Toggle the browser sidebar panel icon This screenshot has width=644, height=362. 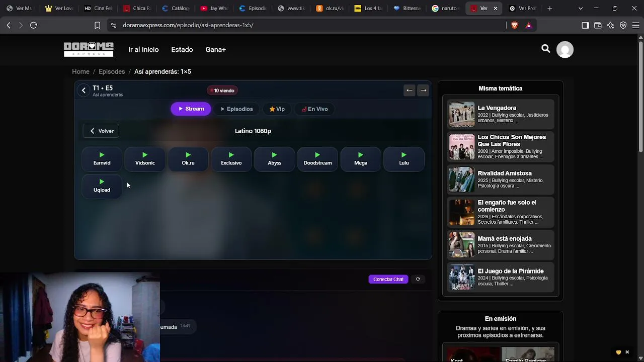[585, 25]
